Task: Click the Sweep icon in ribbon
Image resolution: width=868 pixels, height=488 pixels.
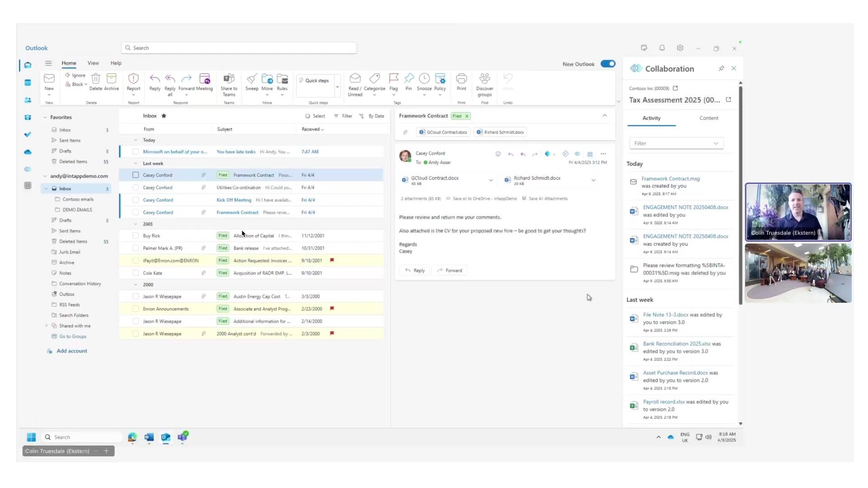Action: coord(252,80)
